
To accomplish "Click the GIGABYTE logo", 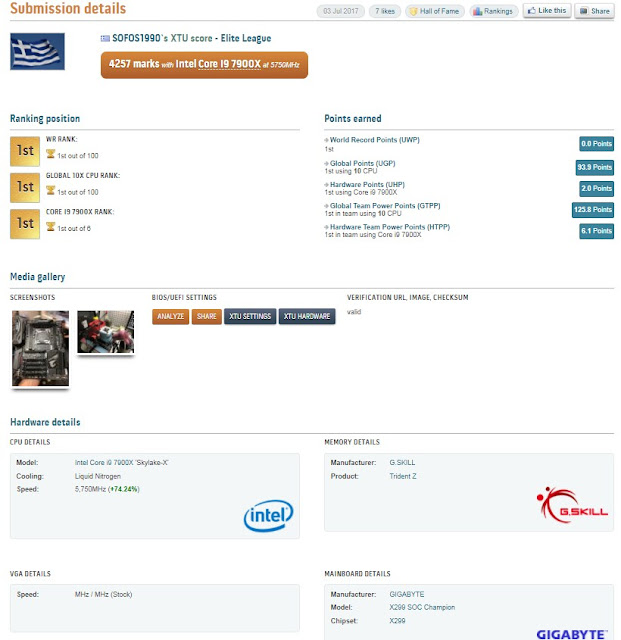I will tap(572, 634).
